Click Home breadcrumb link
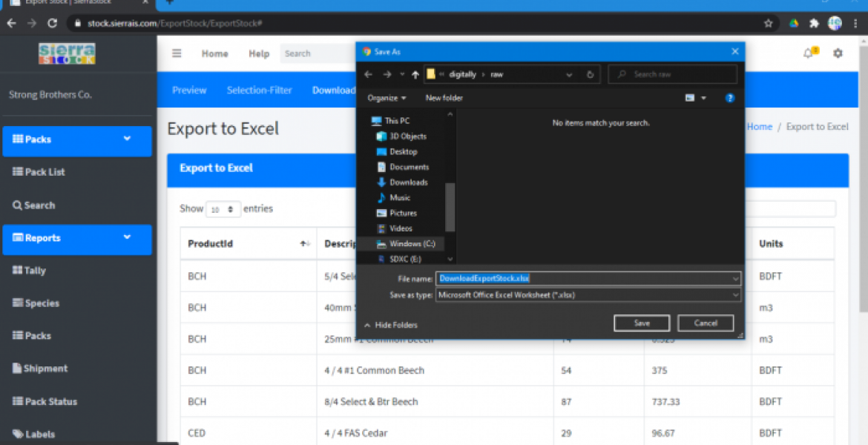 click(x=760, y=127)
